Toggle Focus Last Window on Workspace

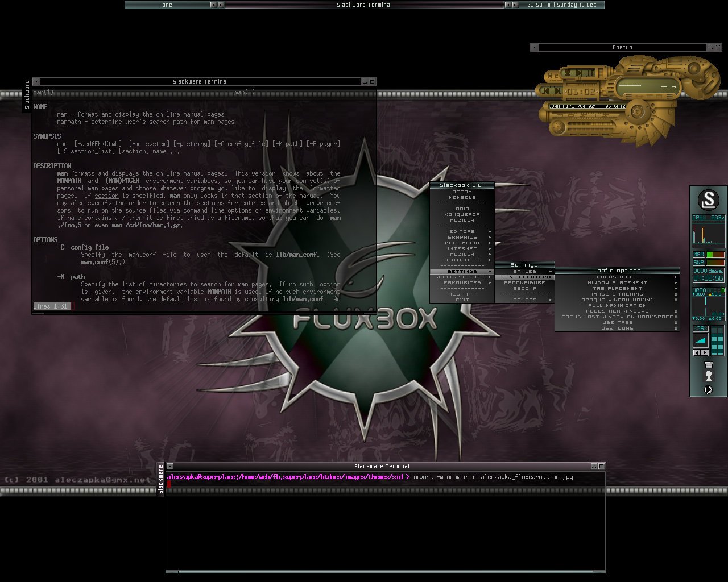[617, 317]
